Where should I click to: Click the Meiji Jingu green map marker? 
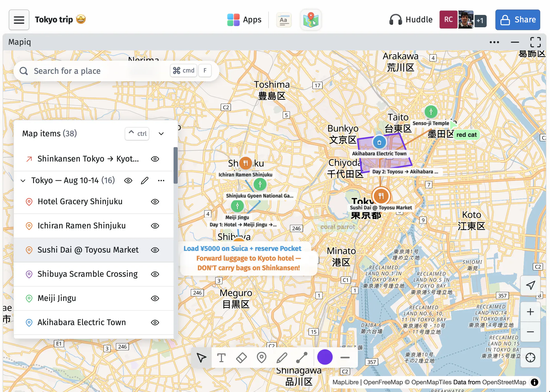pos(237,206)
